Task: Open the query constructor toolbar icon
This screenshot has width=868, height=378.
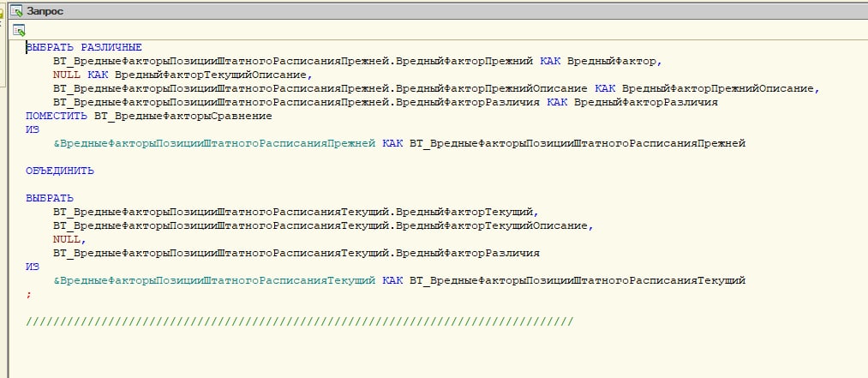Action: [20, 31]
